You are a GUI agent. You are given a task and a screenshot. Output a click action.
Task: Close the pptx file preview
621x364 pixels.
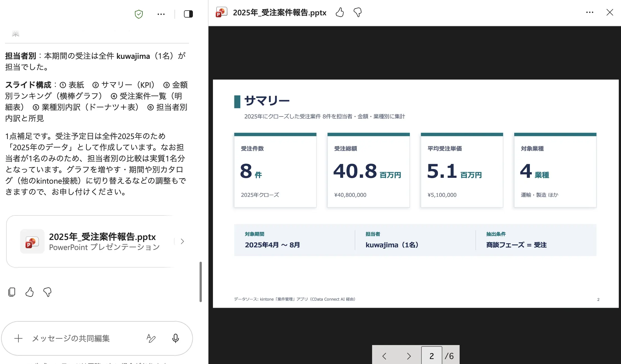(x=610, y=12)
